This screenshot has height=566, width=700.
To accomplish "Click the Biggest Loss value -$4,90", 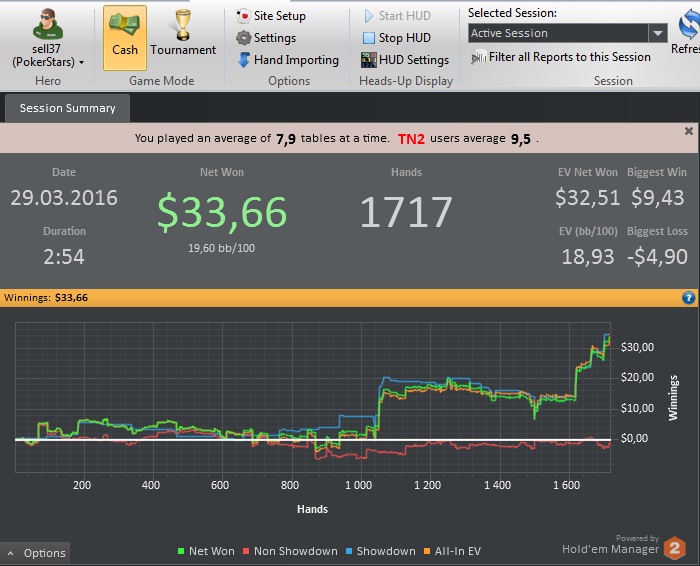I will [657, 257].
